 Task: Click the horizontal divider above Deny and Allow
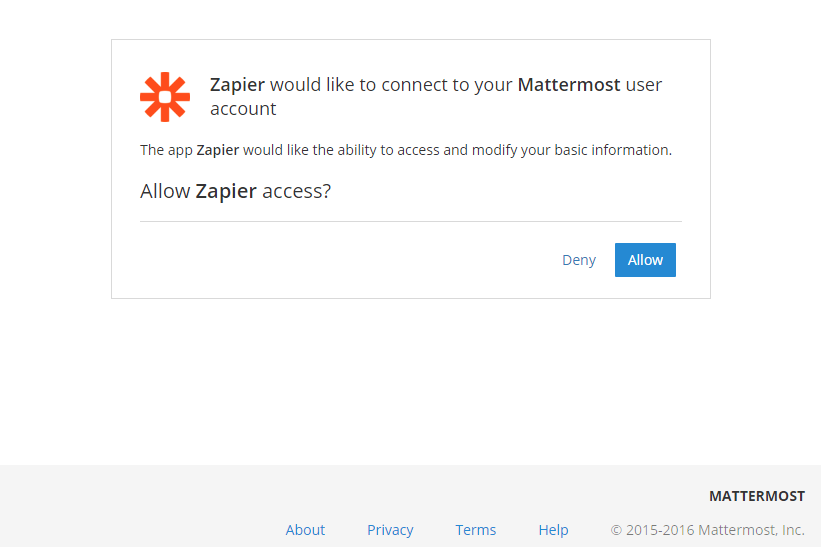point(410,221)
